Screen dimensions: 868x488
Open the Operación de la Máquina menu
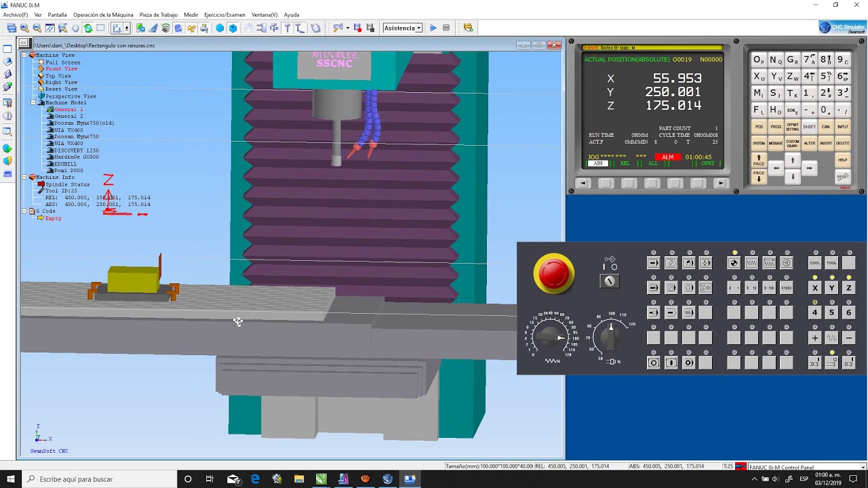[103, 14]
